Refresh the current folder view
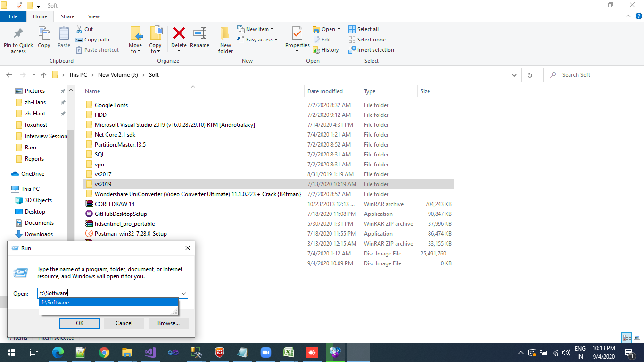This screenshot has height=362, width=644. (x=530, y=75)
